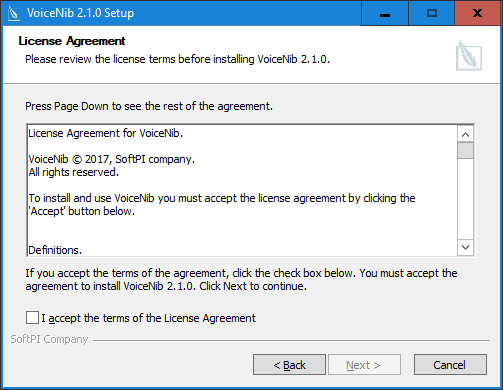Click the feather logo in the header
The height and width of the screenshot is (390, 503).
(469, 56)
